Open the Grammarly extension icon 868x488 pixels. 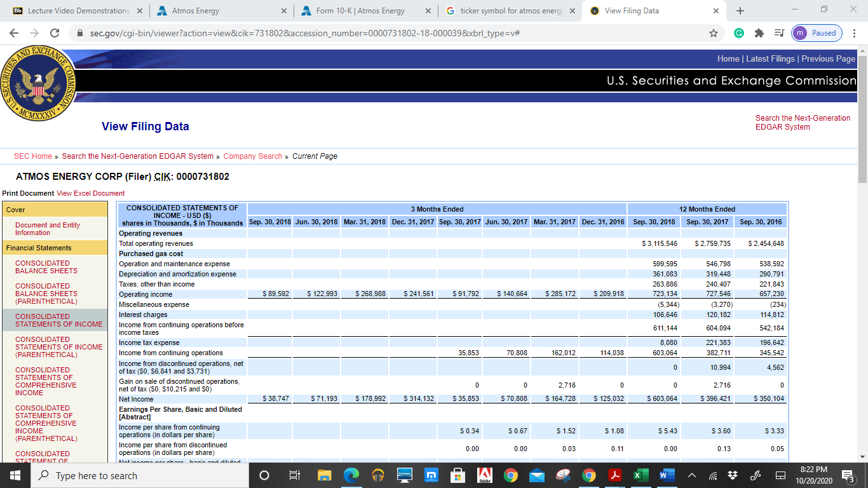[x=738, y=33]
